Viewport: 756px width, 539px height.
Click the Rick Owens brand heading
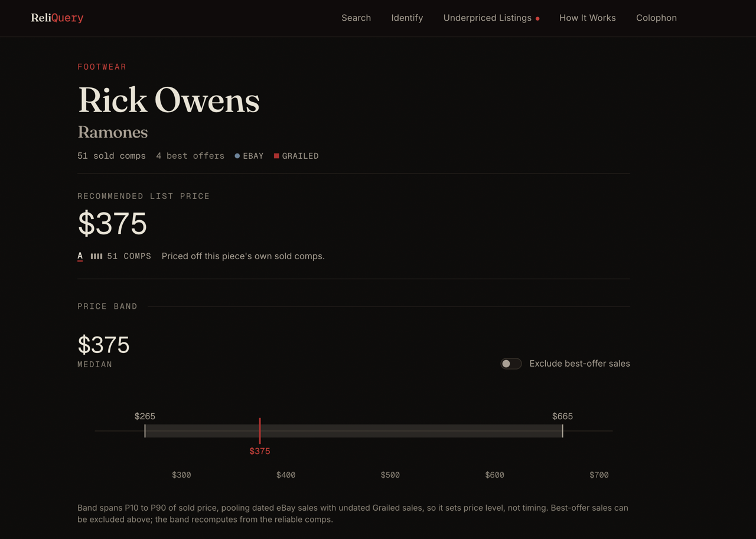[x=169, y=100]
